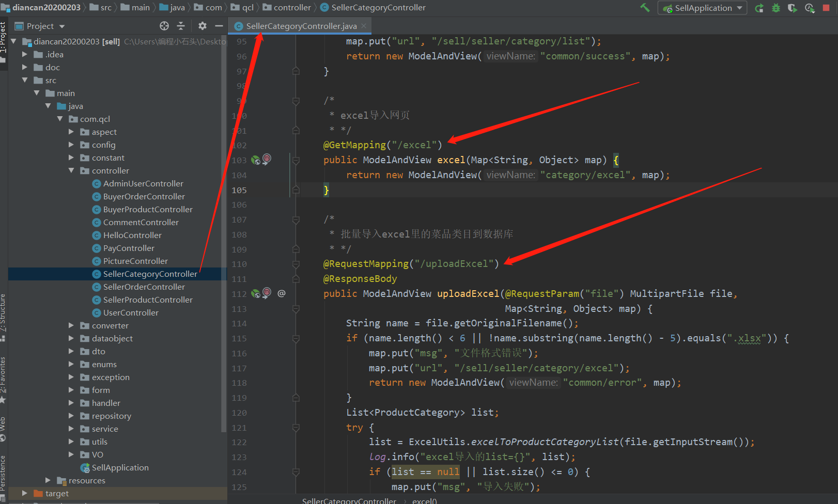Screen dimensions: 838x504
Task: Select the SellerCategoryController.java editor tab
Action: 301,26
